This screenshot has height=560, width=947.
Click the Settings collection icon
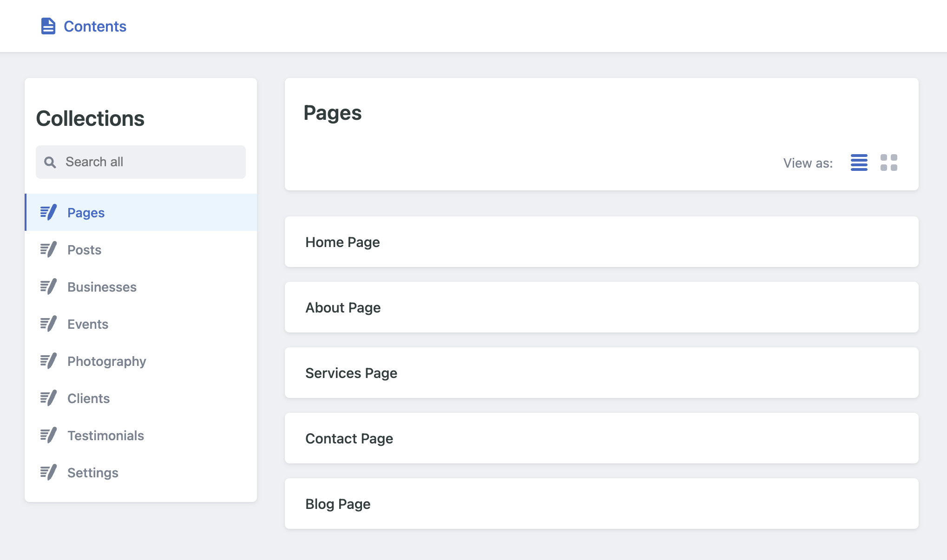coord(48,472)
